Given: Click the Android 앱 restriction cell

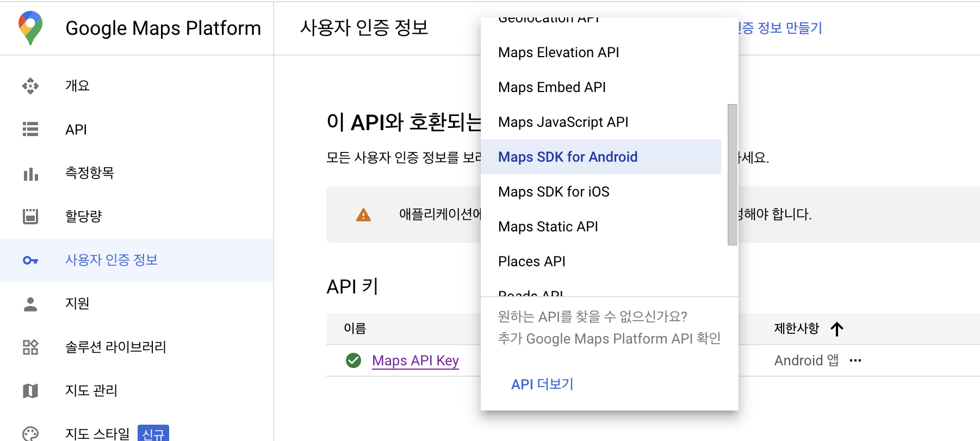Looking at the screenshot, I should point(807,360).
